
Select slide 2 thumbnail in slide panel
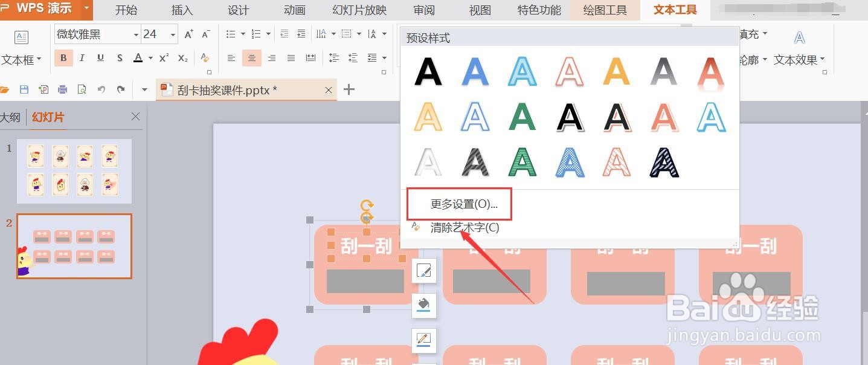(74, 246)
